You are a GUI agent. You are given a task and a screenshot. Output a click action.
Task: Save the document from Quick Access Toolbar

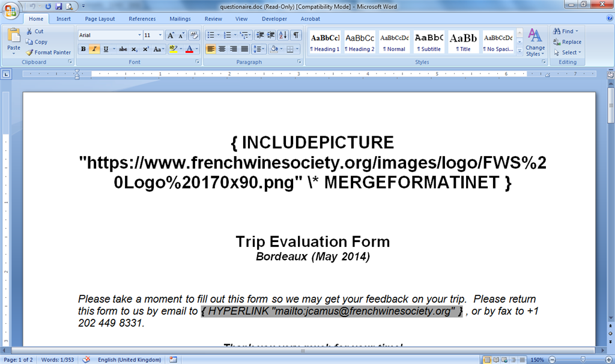pyautogui.click(x=59, y=6)
